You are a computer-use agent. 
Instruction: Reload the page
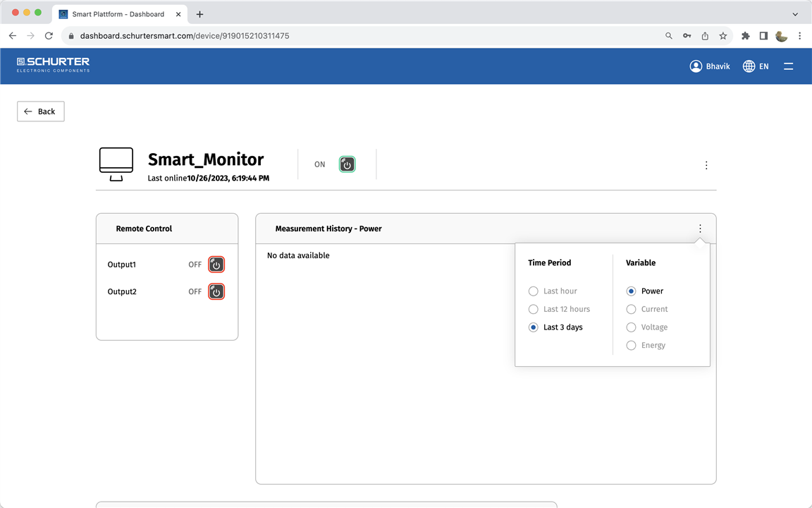pos(49,36)
